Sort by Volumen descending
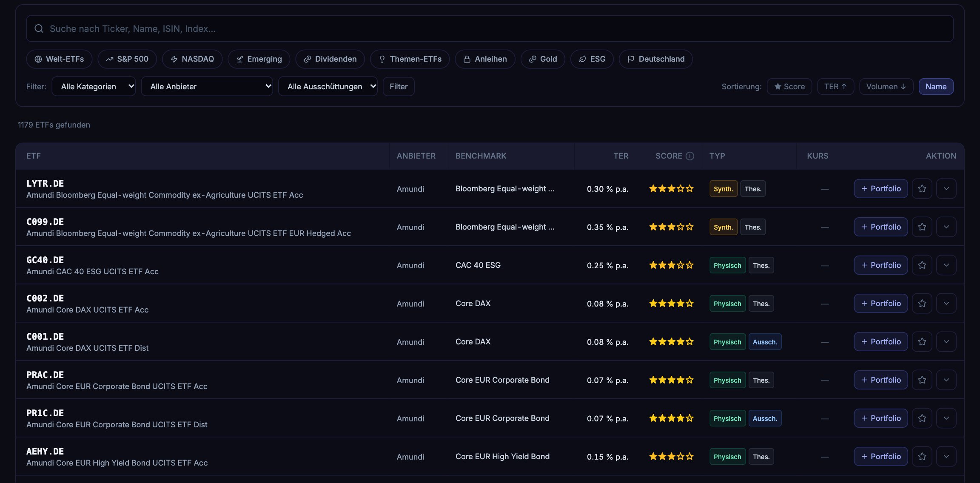The height and width of the screenshot is (483, 980). coord(886,87)
